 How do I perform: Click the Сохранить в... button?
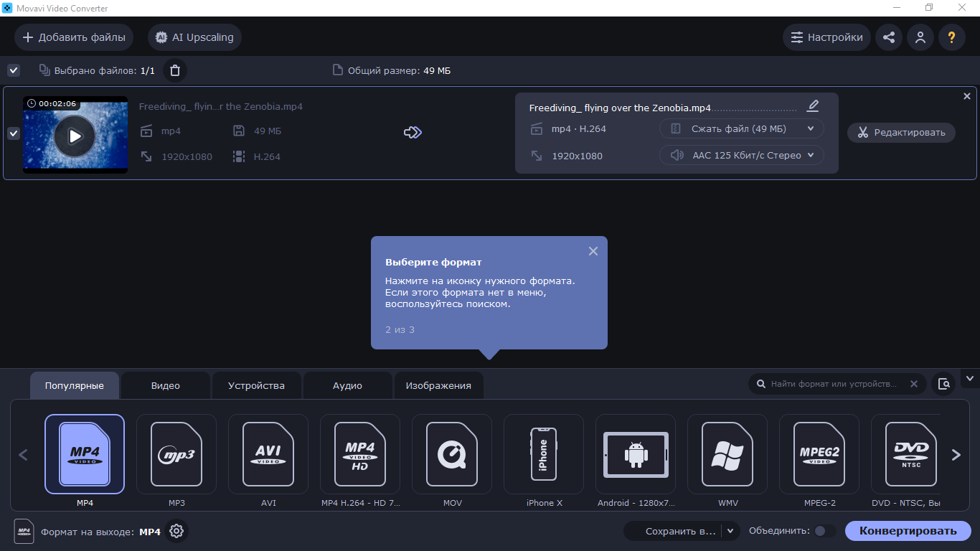pyautogui.click(x=672, y=532)
